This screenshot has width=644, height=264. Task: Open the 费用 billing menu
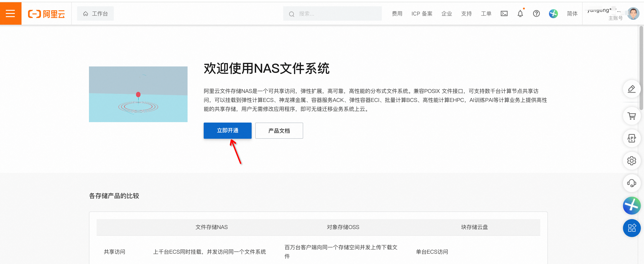click(x=397, y=13)
